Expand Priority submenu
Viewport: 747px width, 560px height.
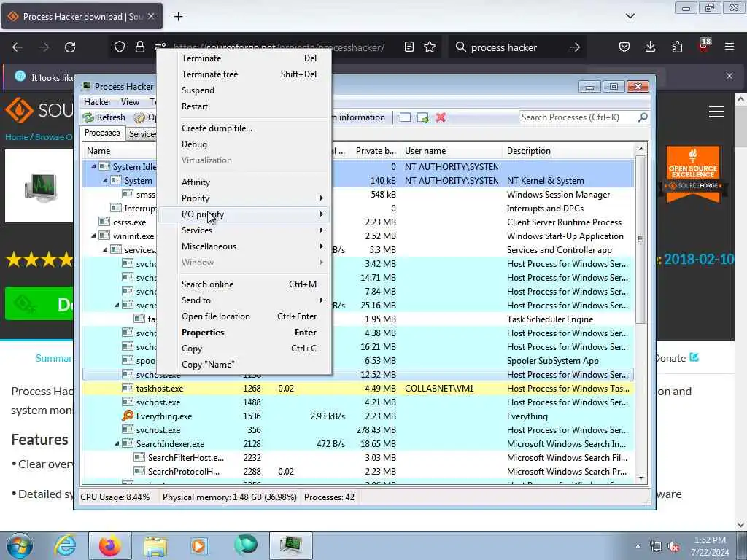(244, 198)
